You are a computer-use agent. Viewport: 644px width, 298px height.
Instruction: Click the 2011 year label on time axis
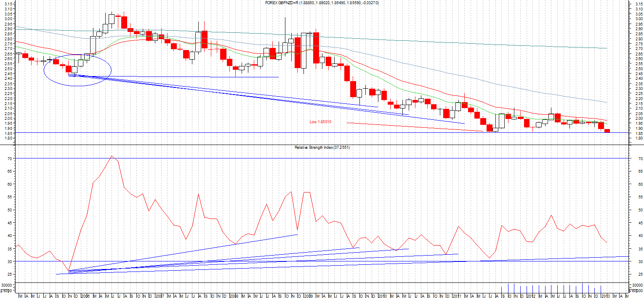click(x=457, y=296)
